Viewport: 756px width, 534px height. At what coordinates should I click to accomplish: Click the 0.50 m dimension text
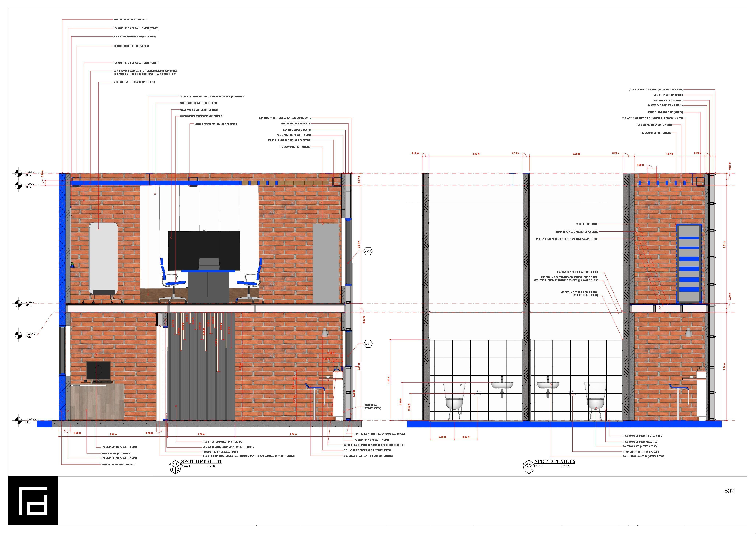[466, 437]
